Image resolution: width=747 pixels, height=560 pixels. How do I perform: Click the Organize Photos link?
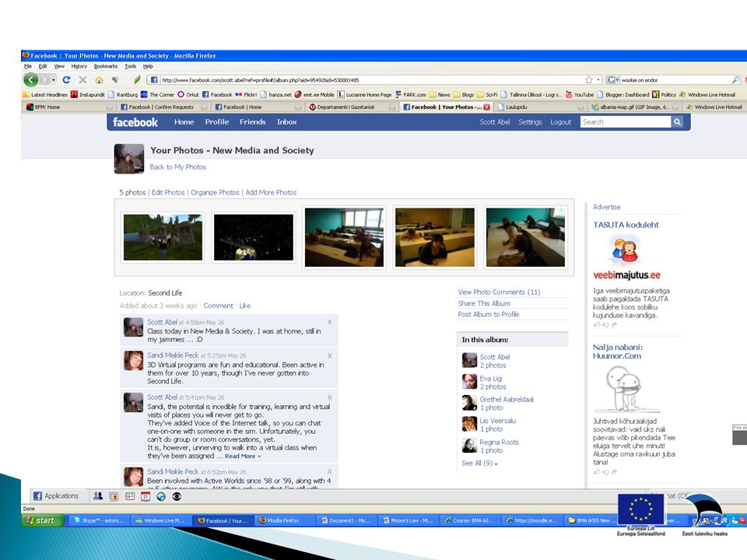[x=215, y=192]
